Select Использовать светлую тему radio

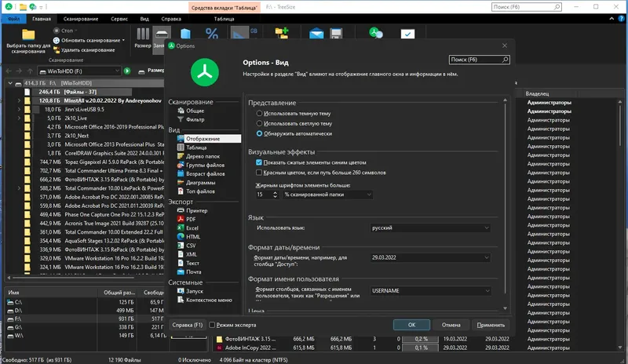[259, 123]
